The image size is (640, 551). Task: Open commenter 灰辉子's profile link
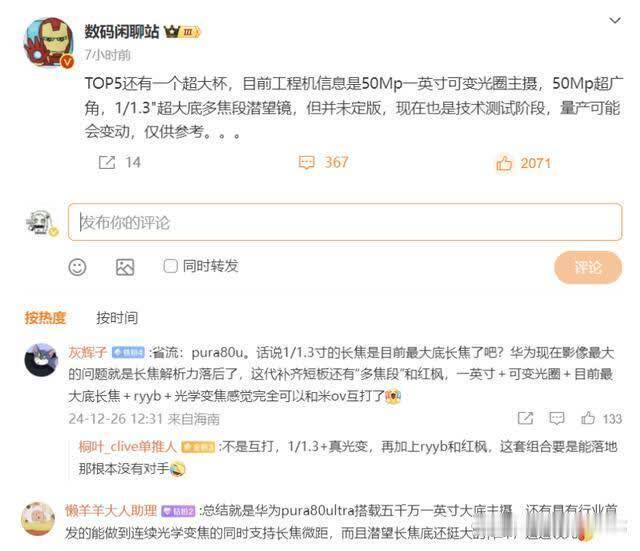point(87,352)
